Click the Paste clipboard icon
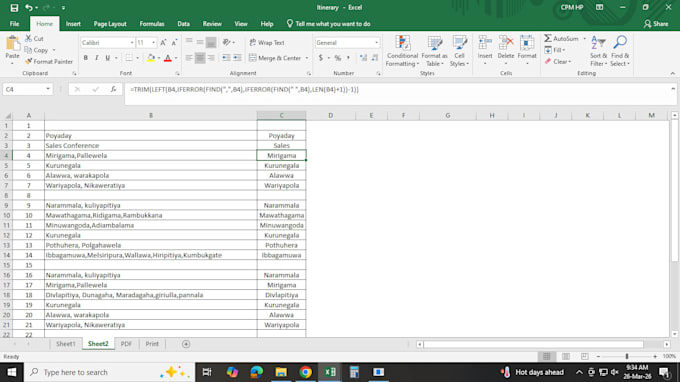The image size is (680, 382). click(13, 44)
